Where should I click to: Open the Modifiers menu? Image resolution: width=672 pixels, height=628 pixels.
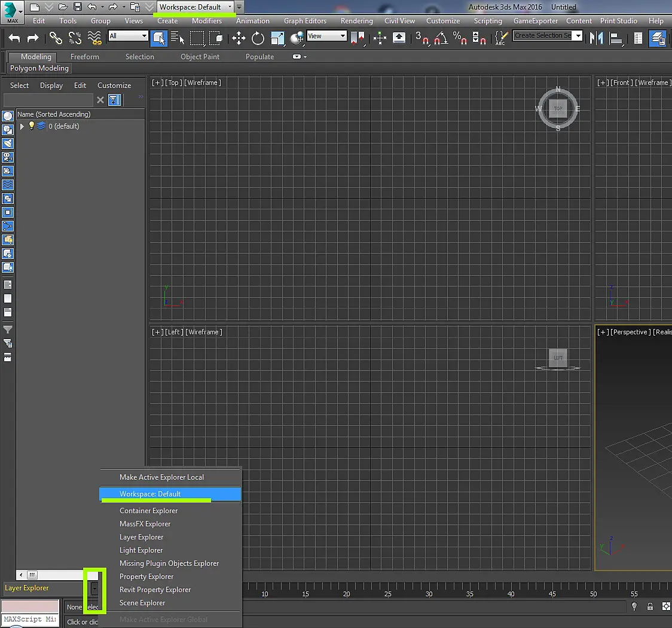click(207, 20)
